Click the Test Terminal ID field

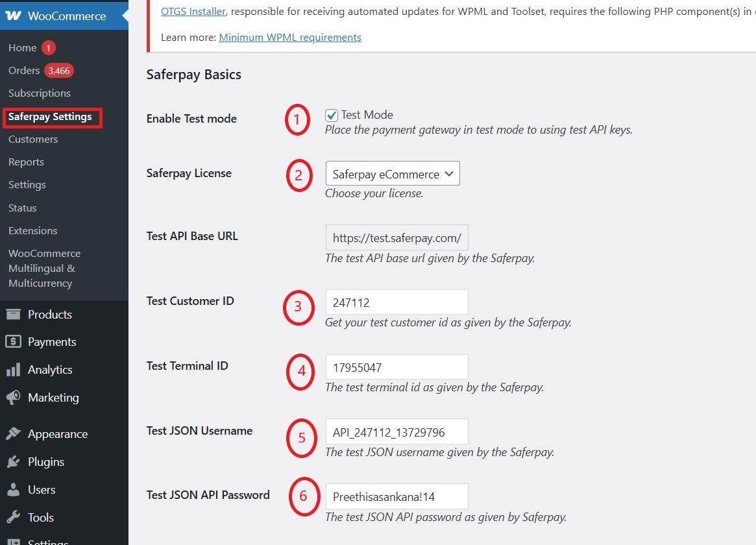[396, 367]
